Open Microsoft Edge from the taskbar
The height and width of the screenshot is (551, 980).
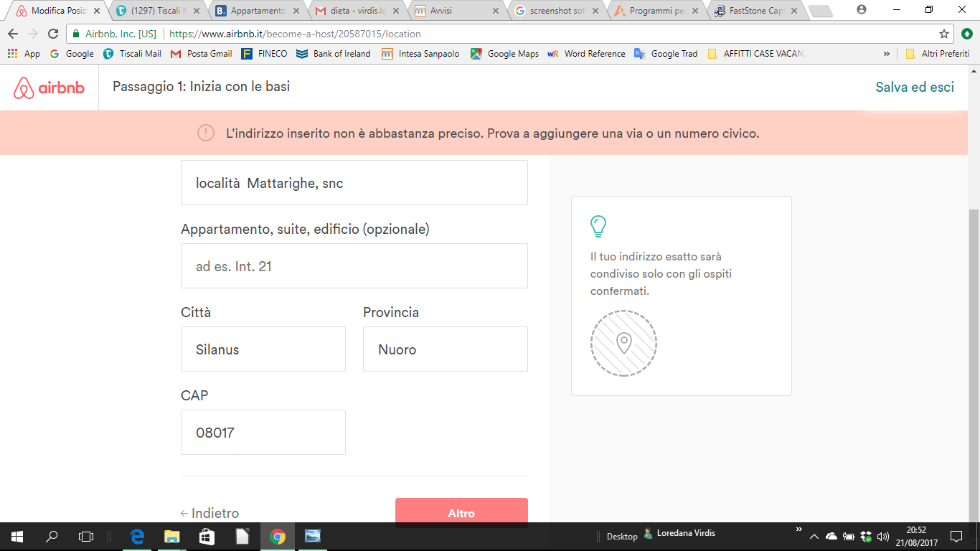[137, 536]
